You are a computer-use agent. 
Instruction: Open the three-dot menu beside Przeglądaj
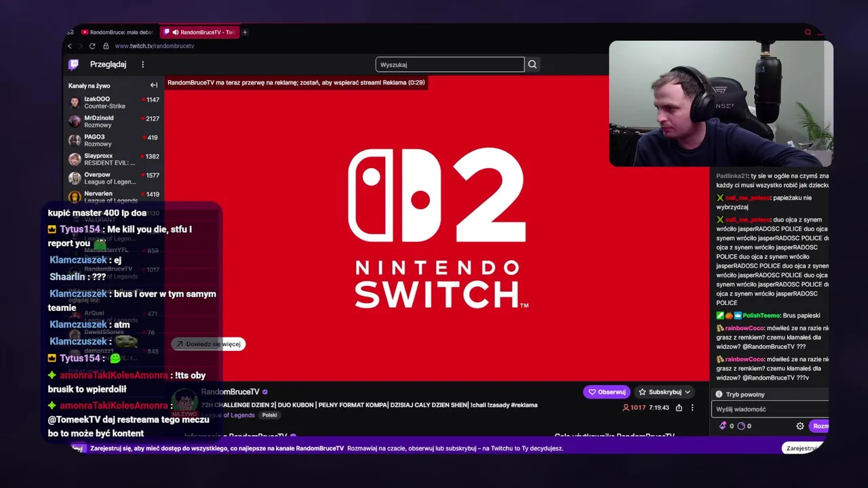click(x=142, y=64)
